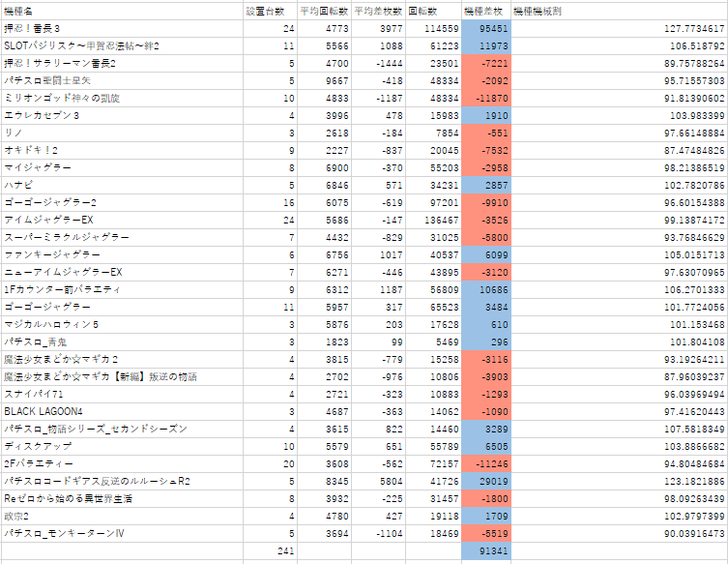Click the blue 95451 機種差枚 cell
Image resolution: width=728 pixels, height=564 pixels.
[486, 29]
